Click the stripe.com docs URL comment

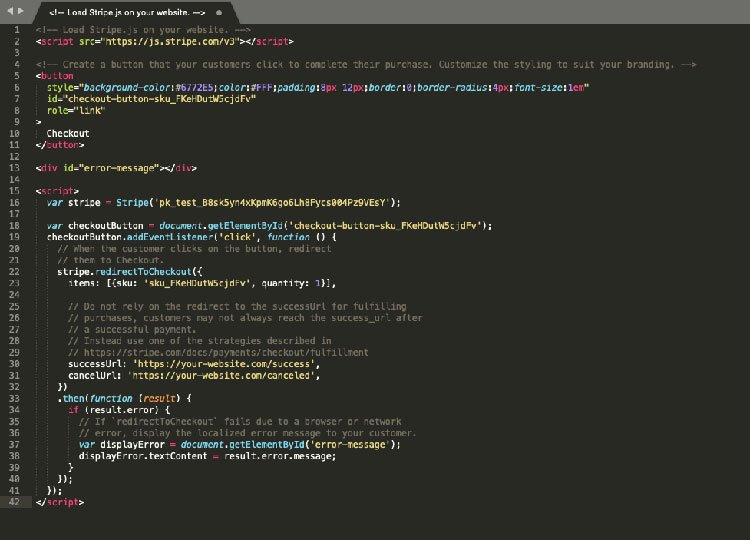pos(218,353)
